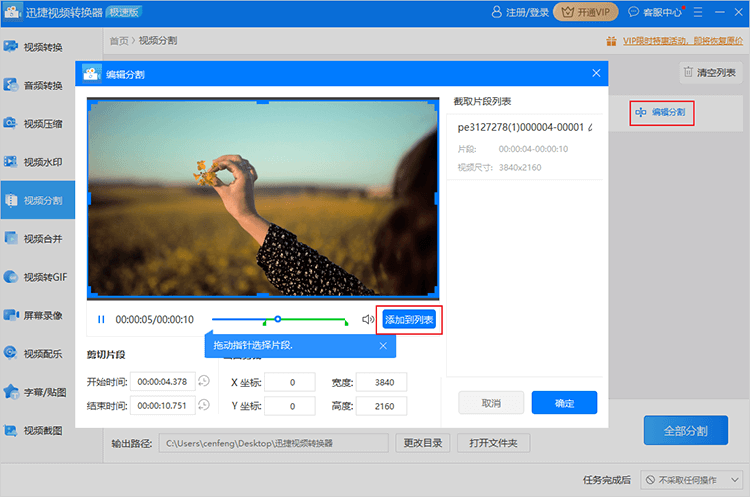Mute the preview using speaker icon

368,320
